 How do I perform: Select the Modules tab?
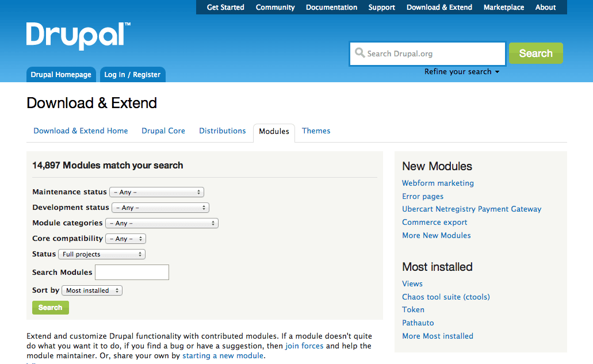pyautogui.click(x=274, y=132)
